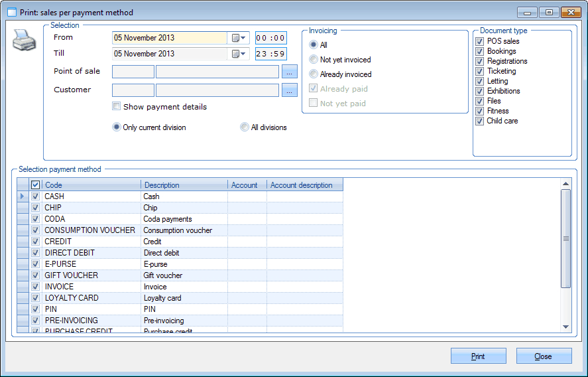Click the From time input field

coord(271,38)
